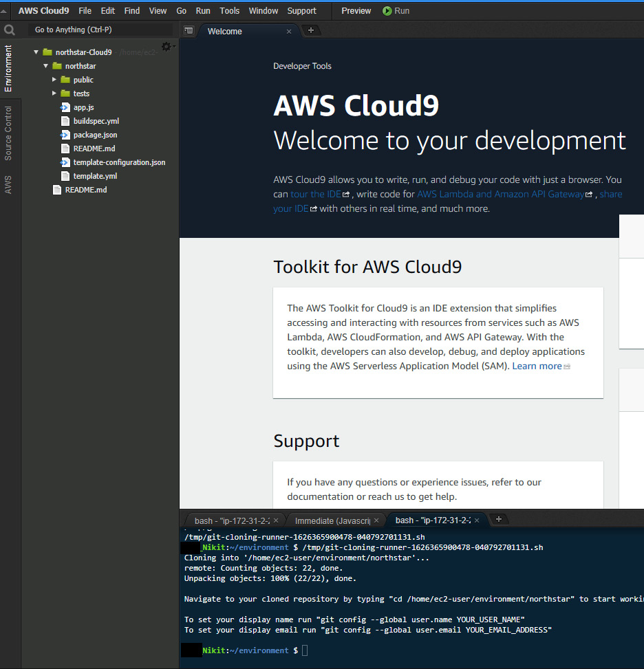Open the Find menu
Viewport: 644px width, 669px height.
[132, 11]
